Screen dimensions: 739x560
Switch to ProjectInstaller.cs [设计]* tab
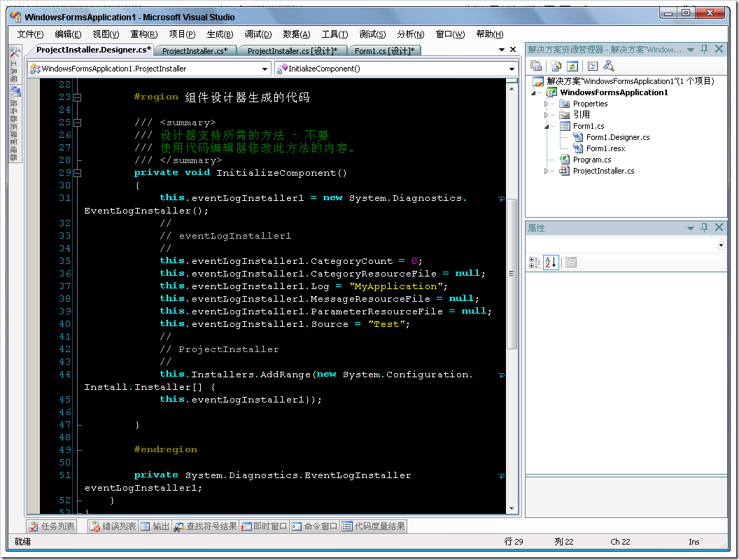click(293, 51)
